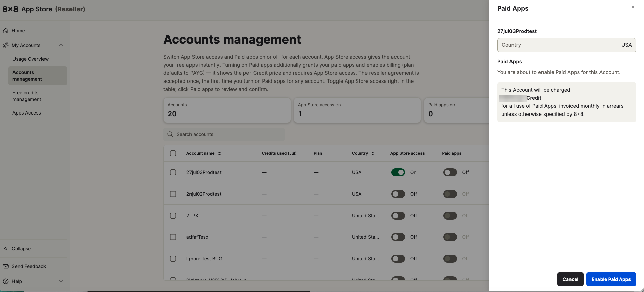Focus the Search accounts field
644x292 pixels.
224,134
